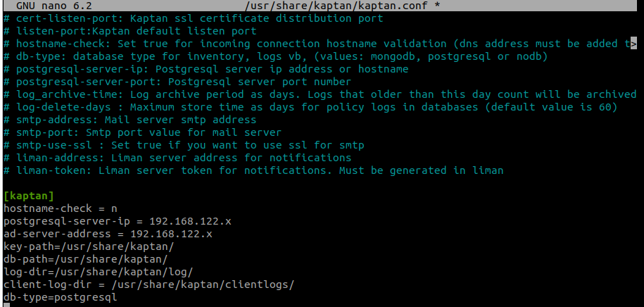Place cursor on postgresql-server-ip = 192.168.122.x
The width and height of the screenshot is (644, 307).
(x=117, y=222)
